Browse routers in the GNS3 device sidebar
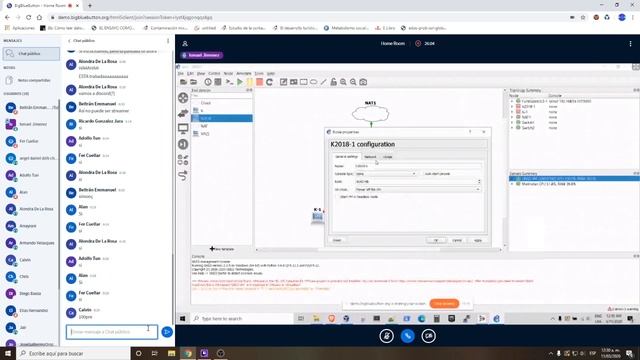This screenshot has width=640, height=360. tap(183, 98)
